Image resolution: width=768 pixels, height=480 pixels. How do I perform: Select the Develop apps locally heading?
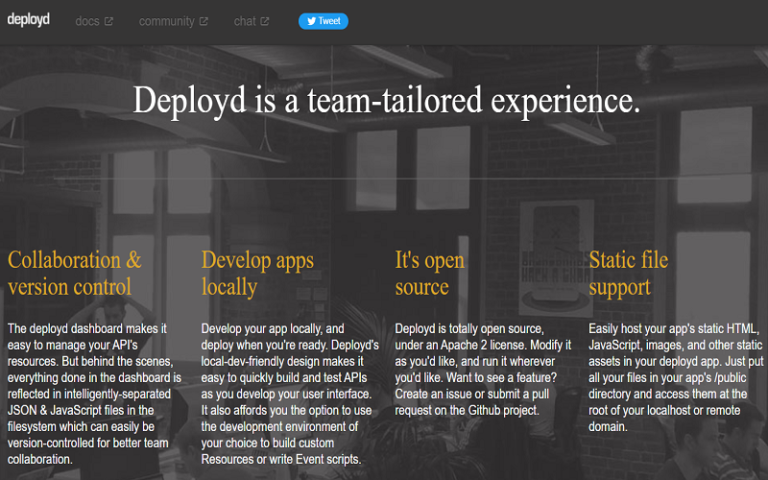257,273
